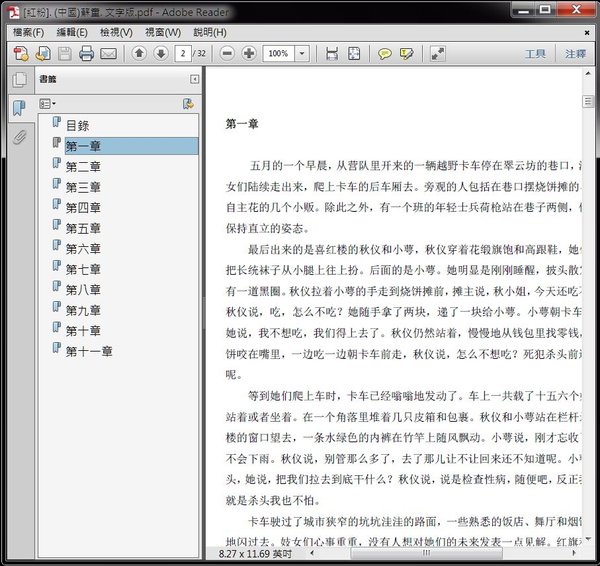This screenshot has height=566, width=600.
Task: Toggle the Attachments paperclip panel
Action: tap(19, 137)
